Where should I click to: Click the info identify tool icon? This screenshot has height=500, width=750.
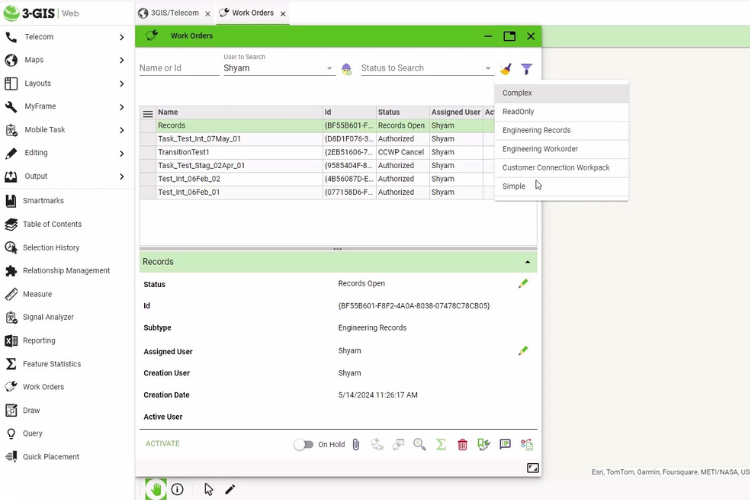[x=177, y=489]
